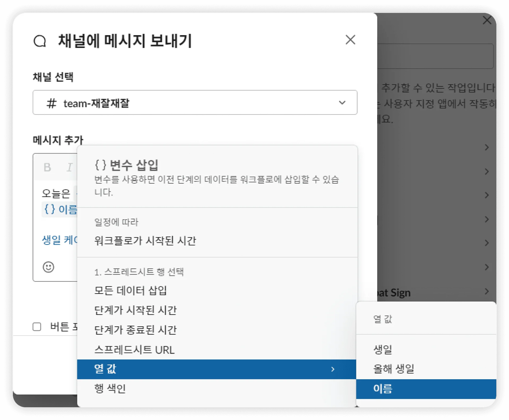This screenshot has width=509, height=420.
Task: Pick 생일 column value in the submenu
Action: (382, 349)
